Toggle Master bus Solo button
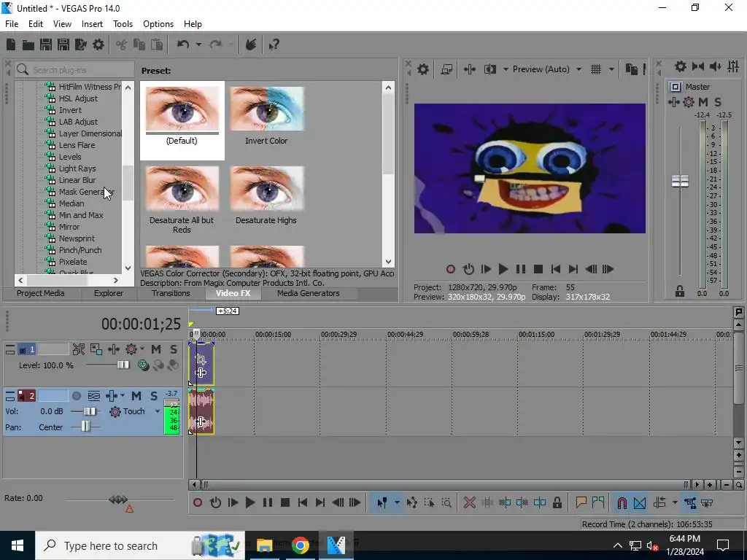The height and width of the screenshot is (560, 747). pyautogui.click(x=718, y=102)
